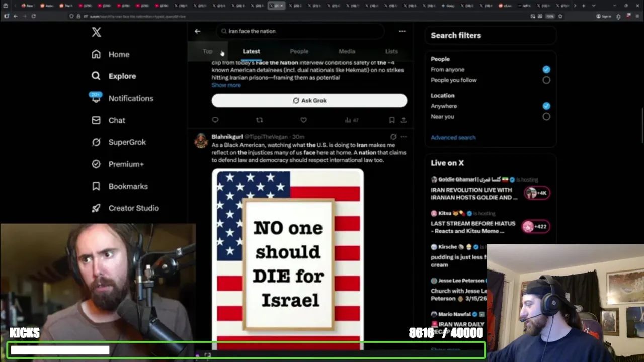Click the Creator Studio rocket icon
The width and height of the screenshot is (644, 362).
96,208
